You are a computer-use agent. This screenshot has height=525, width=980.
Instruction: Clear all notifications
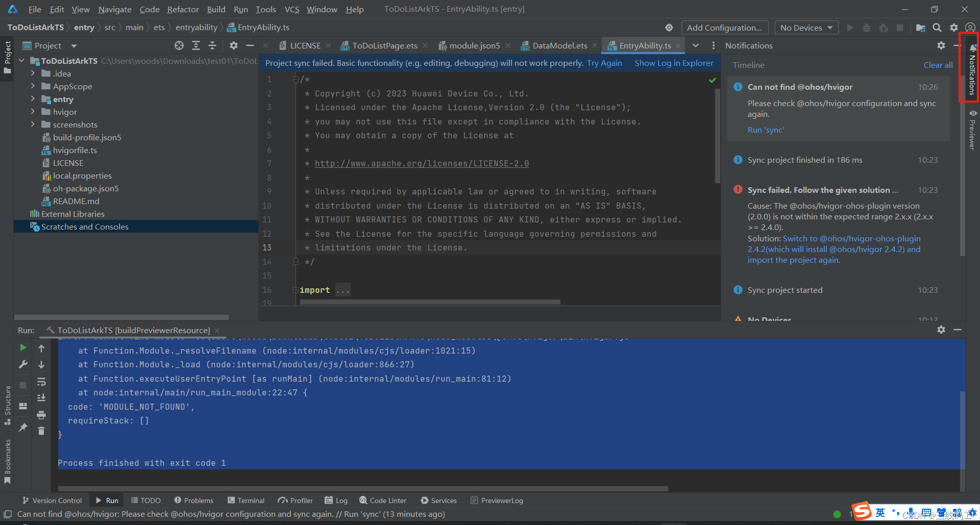[938, 65]
